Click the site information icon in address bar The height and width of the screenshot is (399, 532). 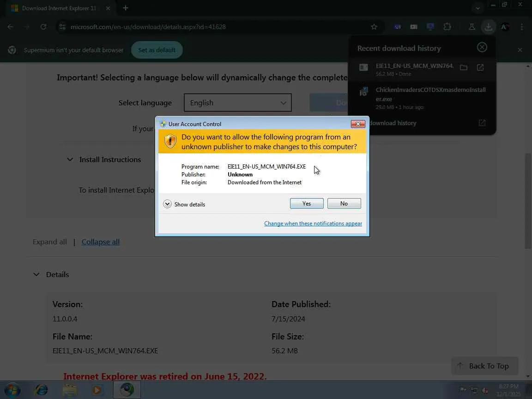pyautogui.click(x=62, y=27)
